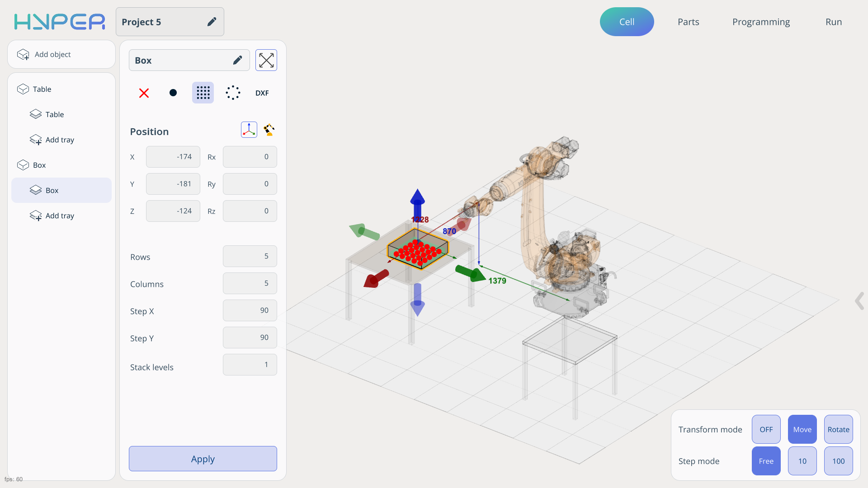Expand the right side panel chevron
Viewport: 868px width, 488px height.
[859, 301]
